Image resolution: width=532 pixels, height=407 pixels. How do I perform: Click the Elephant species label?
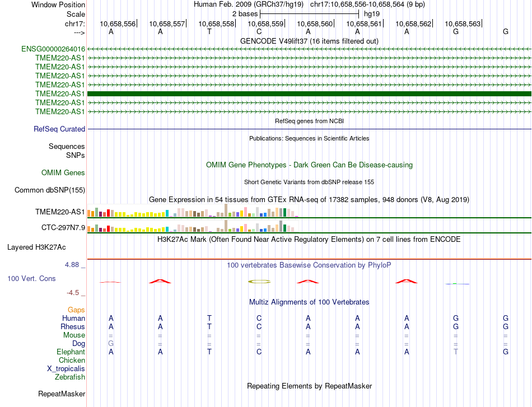point(71,352)
